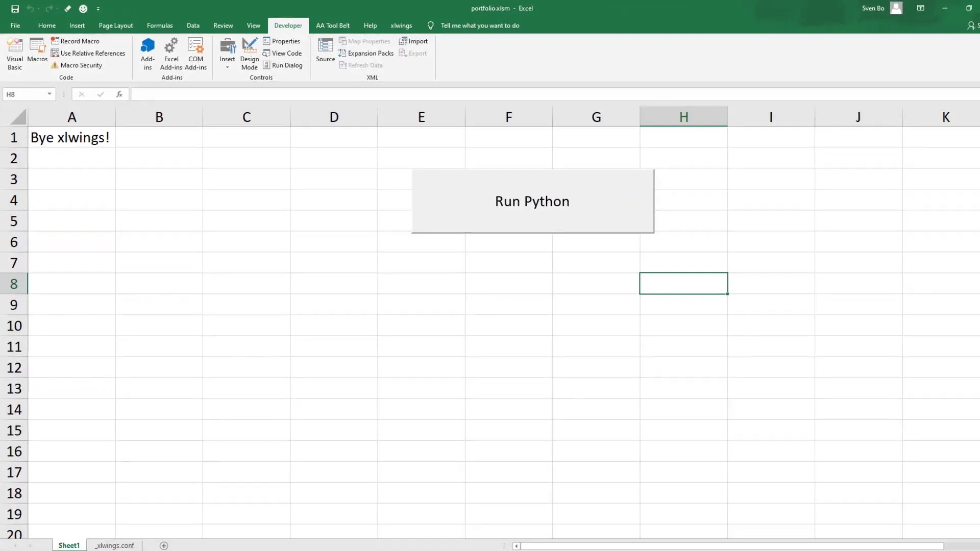Switch to the _xlwings.conf sheet tab
This screenshot has width=980, height=551.
click(x=114, y=545)
